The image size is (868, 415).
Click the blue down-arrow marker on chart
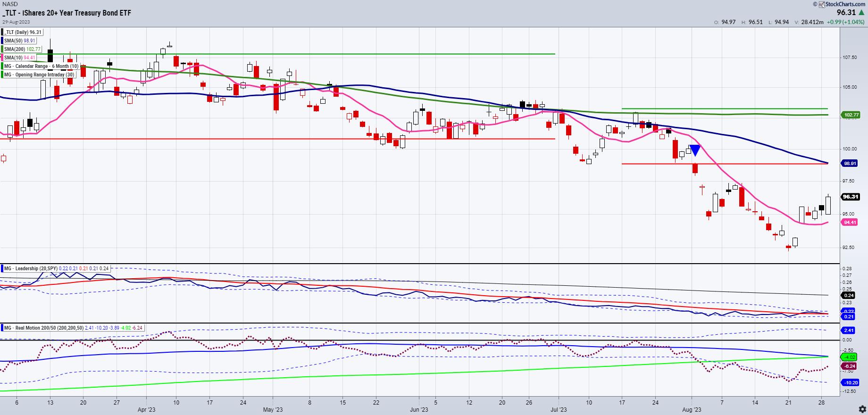click(x=694, y=150)
